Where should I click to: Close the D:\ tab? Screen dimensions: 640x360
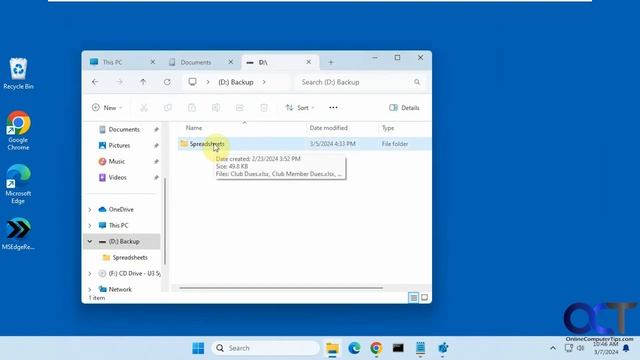click(x=309, y=62)
